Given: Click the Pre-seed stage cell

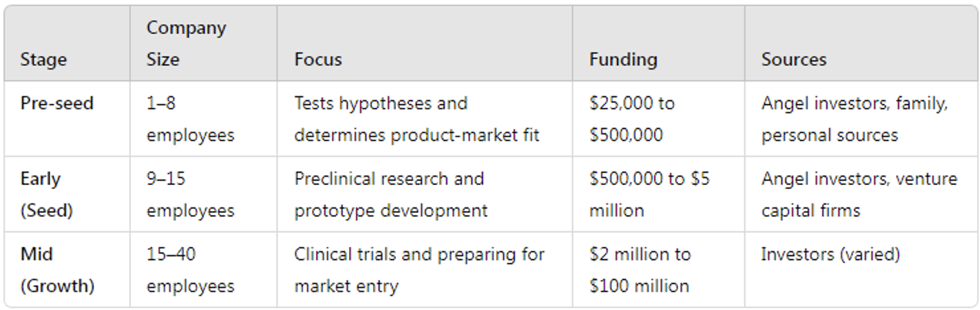Looking at the screenshot, I should (x=57, y=103).
